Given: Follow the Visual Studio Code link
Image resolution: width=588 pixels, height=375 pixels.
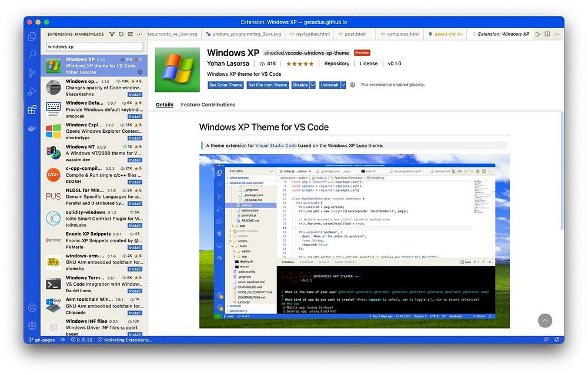Looking at the screenshot, I should point(276,146).
